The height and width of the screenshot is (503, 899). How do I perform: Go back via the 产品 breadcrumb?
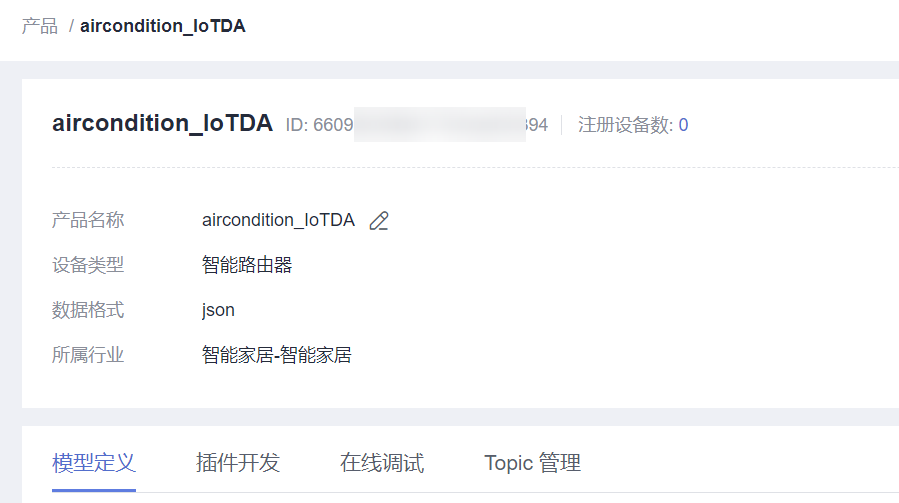[40, 26]
